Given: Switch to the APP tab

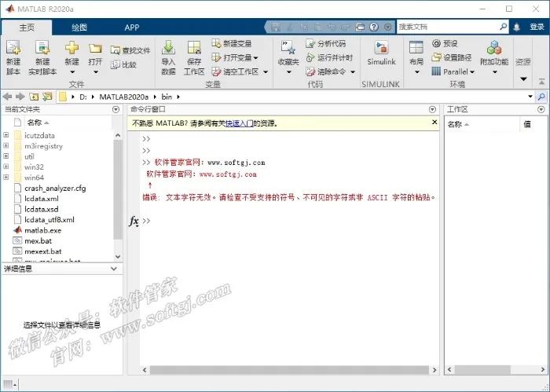Looking at the screenshot, I should [132, 27].
